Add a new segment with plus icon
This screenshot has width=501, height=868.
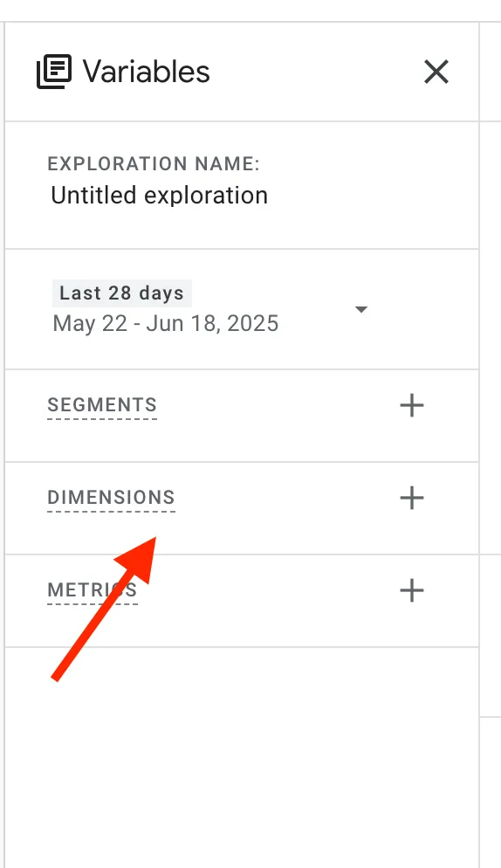click(412, 405)
